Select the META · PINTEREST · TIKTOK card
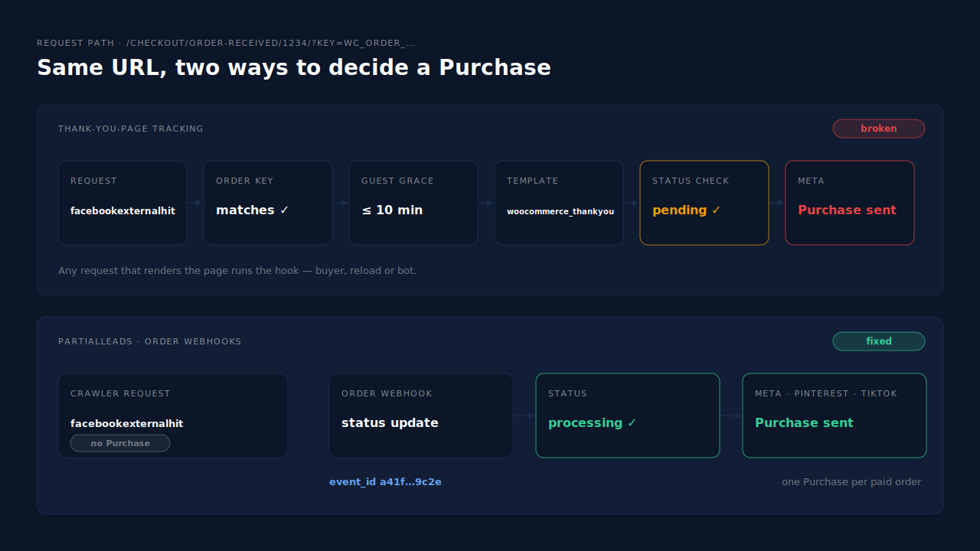The height and width of the screenshot is (551, 980). pyautogui.click(x=835, y=416)
